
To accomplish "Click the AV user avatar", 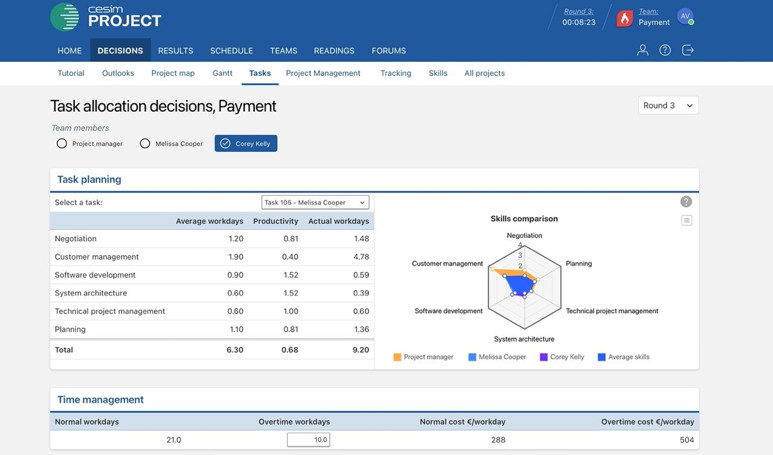I will [x=685, y=17].
